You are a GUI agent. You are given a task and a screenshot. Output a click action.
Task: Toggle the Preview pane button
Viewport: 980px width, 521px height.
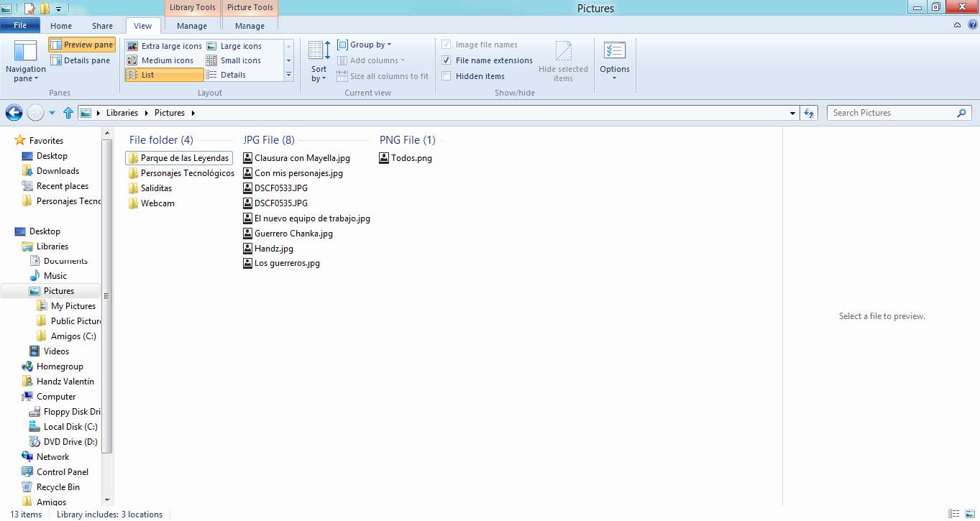[81, 45]
